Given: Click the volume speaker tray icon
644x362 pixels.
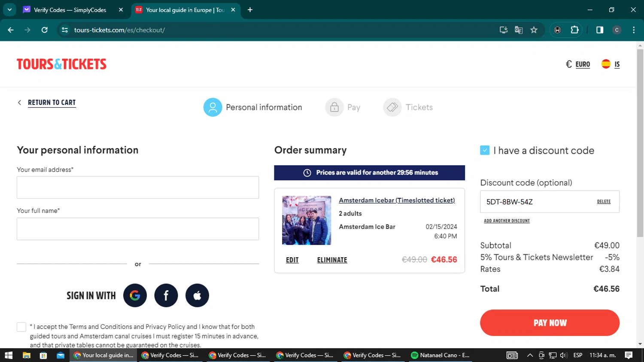Looking at the screenshot, I should 564,355.
